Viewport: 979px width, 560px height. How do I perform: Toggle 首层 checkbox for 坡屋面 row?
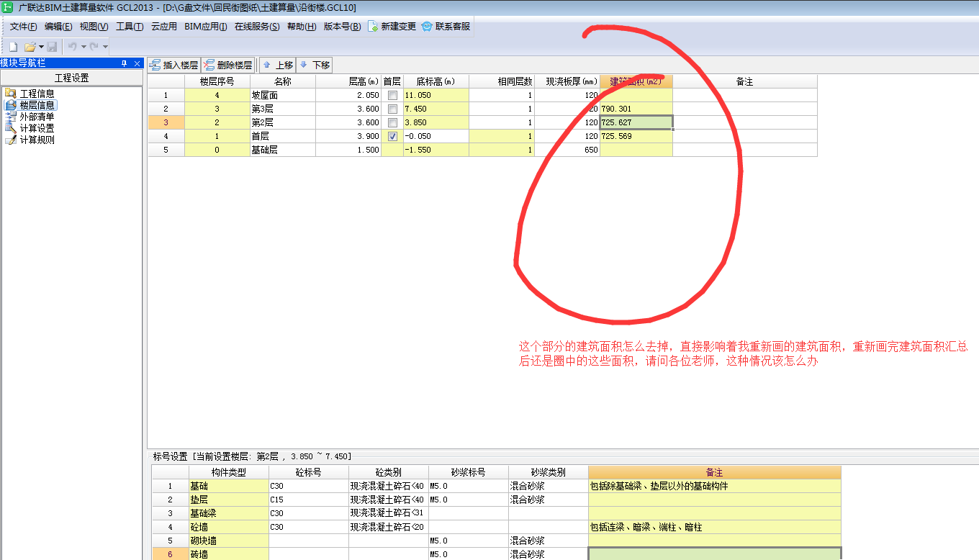[392, 95]
